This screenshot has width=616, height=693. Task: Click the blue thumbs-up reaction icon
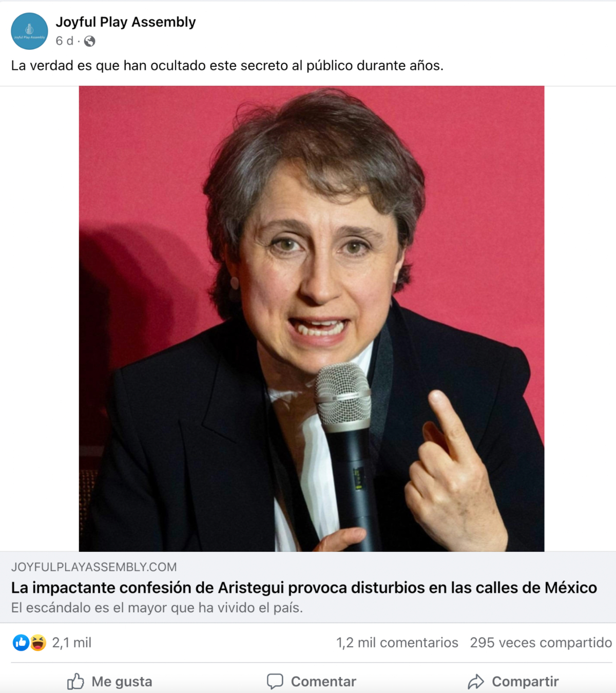[21, 643]
